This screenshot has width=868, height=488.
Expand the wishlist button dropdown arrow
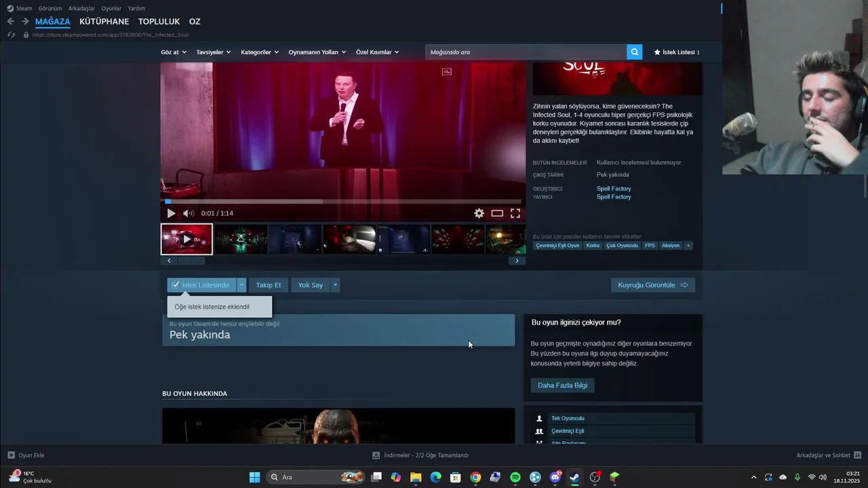[241, 285]
